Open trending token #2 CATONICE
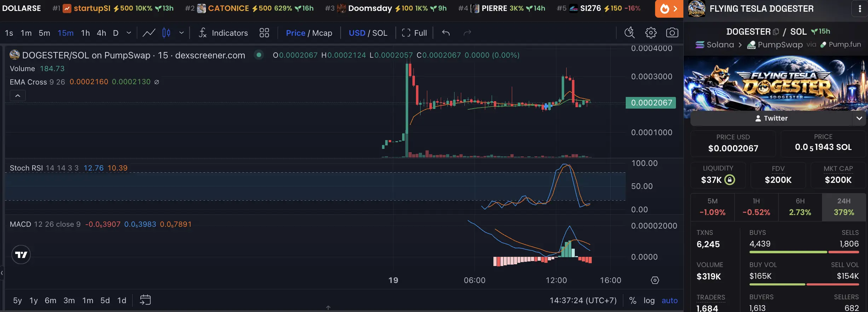This screenshot has width=868, height=312. (249, 8)
